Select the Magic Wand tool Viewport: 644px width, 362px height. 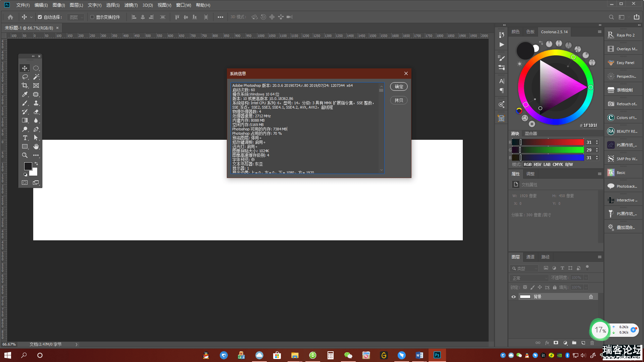coord(36,77)
